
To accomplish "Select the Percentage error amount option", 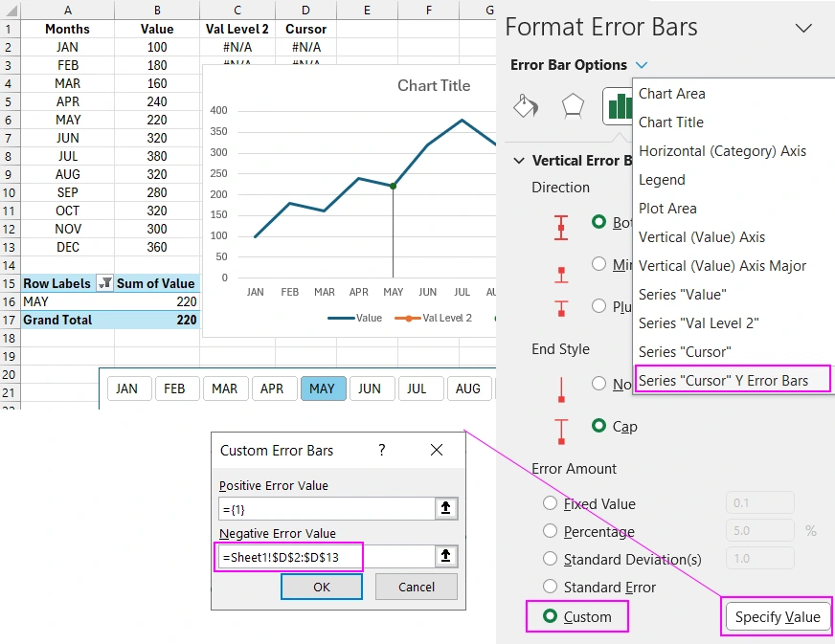I will (551, 531).
